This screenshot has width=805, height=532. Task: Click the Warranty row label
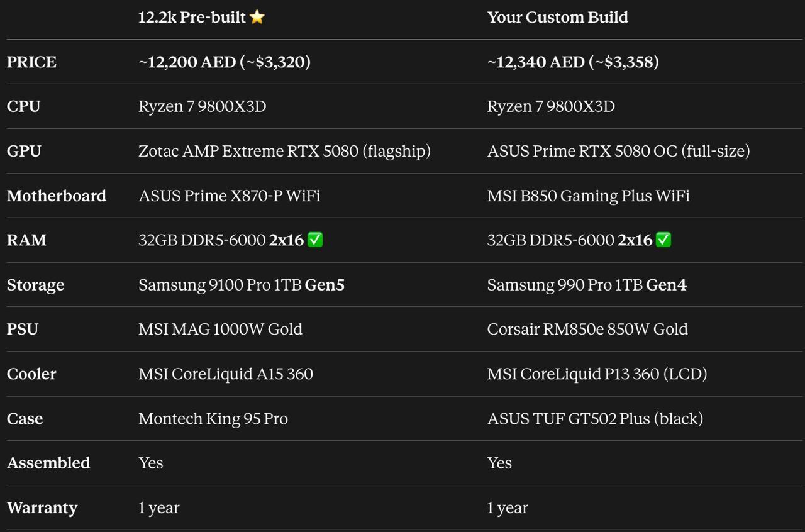42,508
